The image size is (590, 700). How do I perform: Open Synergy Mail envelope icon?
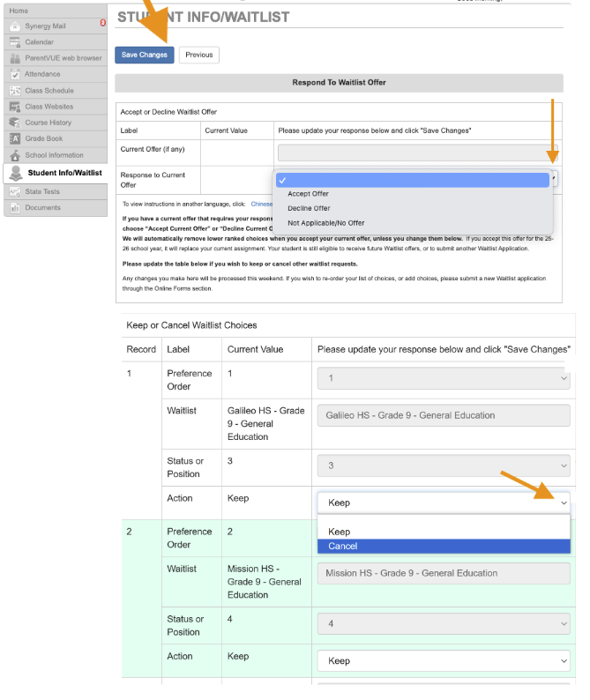click(x=15, y=26)
